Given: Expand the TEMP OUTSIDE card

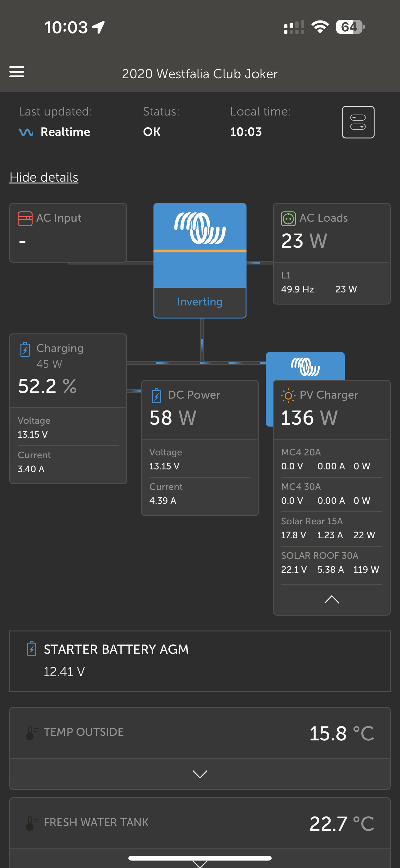Looking at the screenshot, I should [x=200, y=774].
